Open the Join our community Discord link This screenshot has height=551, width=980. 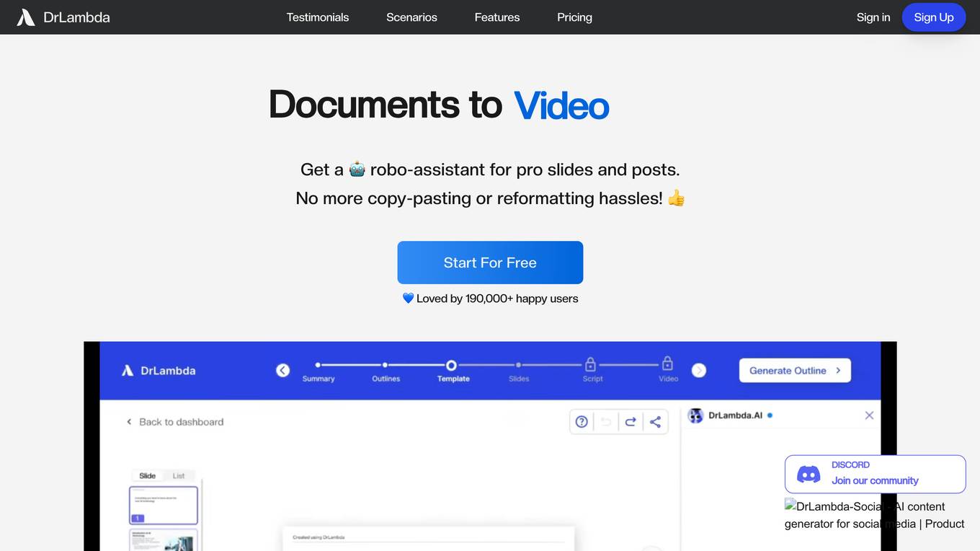point(875,474)
